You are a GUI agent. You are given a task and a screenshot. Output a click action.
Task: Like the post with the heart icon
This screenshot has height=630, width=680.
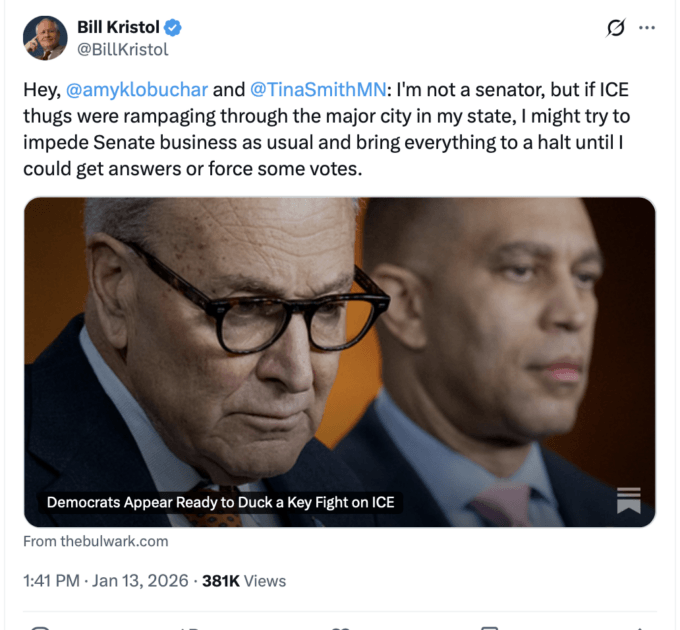coord(340,626)
